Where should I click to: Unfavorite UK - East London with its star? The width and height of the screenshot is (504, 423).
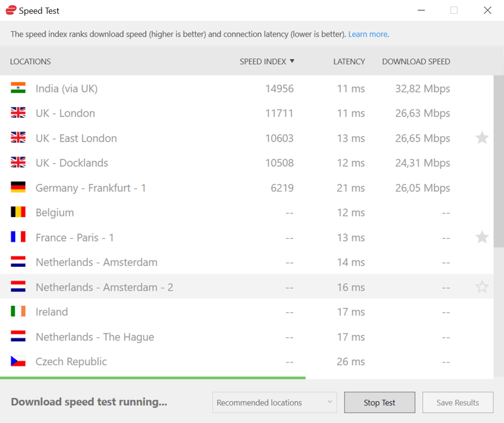(x=482, y=138)
